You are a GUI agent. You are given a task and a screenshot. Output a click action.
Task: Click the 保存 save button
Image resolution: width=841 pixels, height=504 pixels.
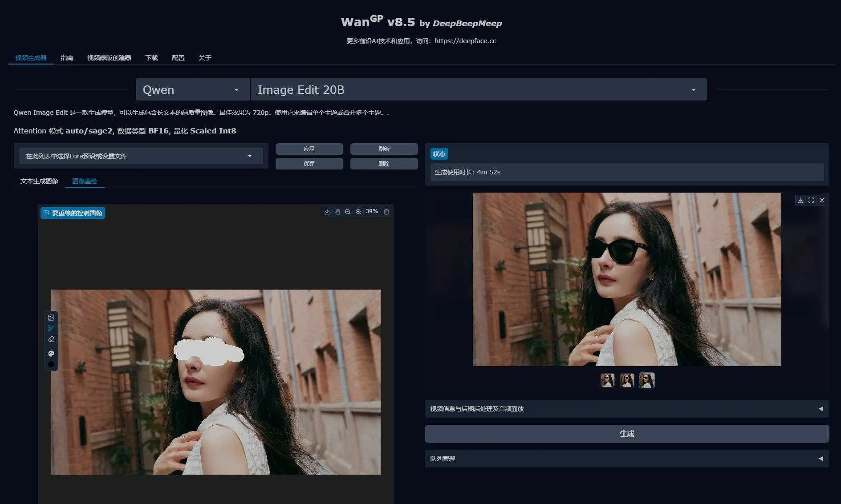coord(309,164)
